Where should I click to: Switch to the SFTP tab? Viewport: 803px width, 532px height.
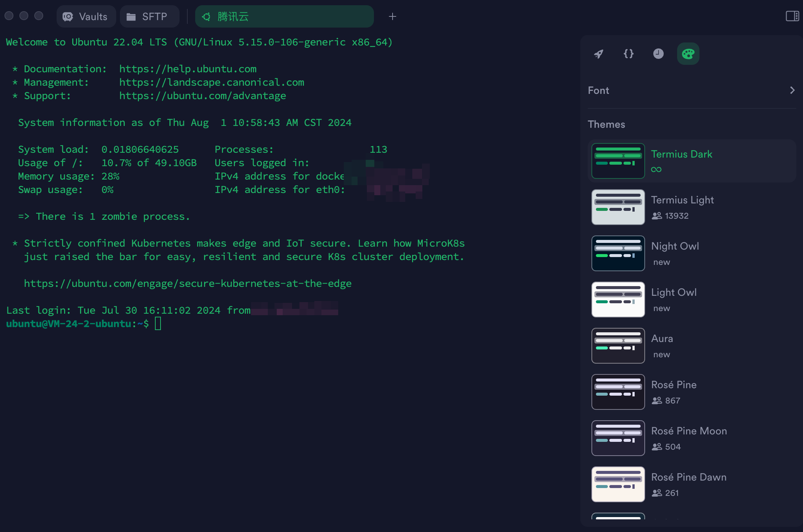pos(149,16)
